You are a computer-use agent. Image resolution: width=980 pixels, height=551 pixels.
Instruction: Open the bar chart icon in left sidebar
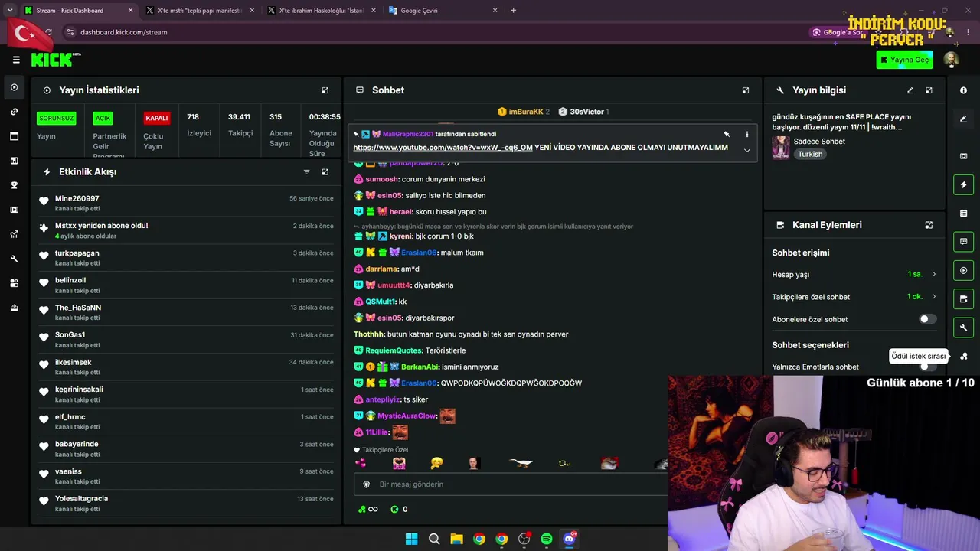14,161
